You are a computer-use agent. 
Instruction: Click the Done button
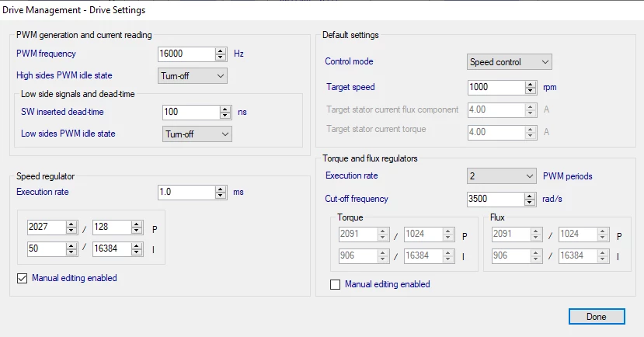coord(597,317)
